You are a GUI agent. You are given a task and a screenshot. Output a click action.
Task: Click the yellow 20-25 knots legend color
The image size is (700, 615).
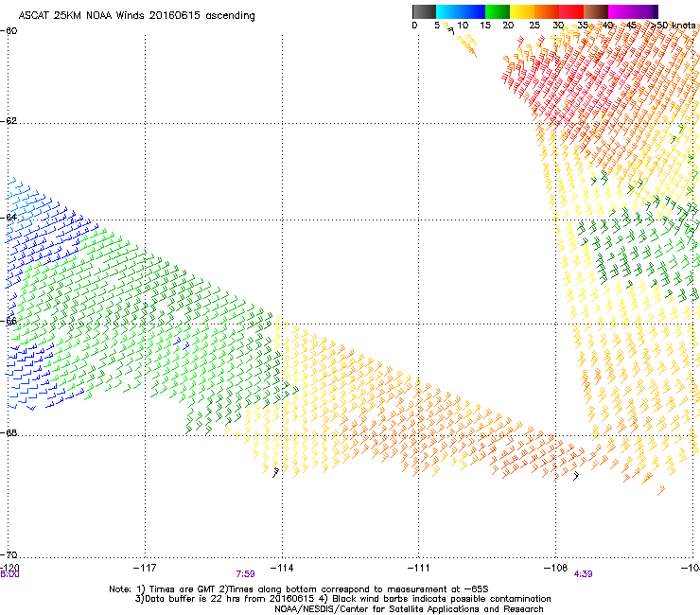tap(522, 11)
